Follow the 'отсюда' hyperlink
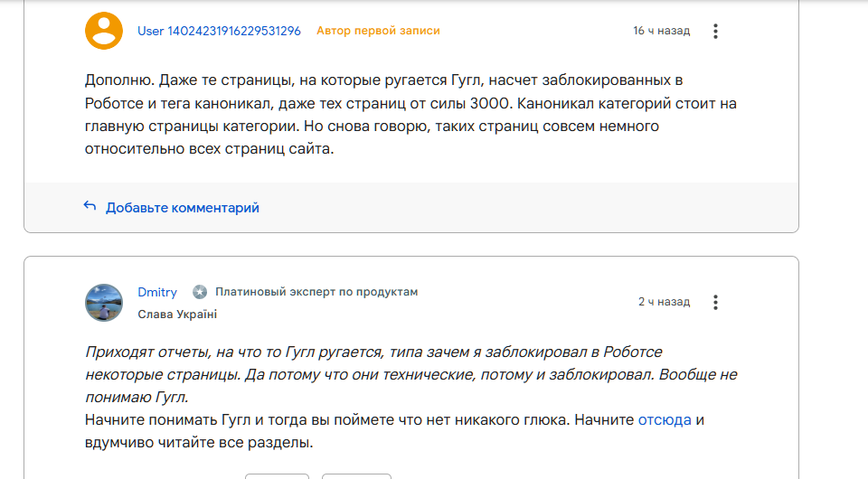 point(665,420)
